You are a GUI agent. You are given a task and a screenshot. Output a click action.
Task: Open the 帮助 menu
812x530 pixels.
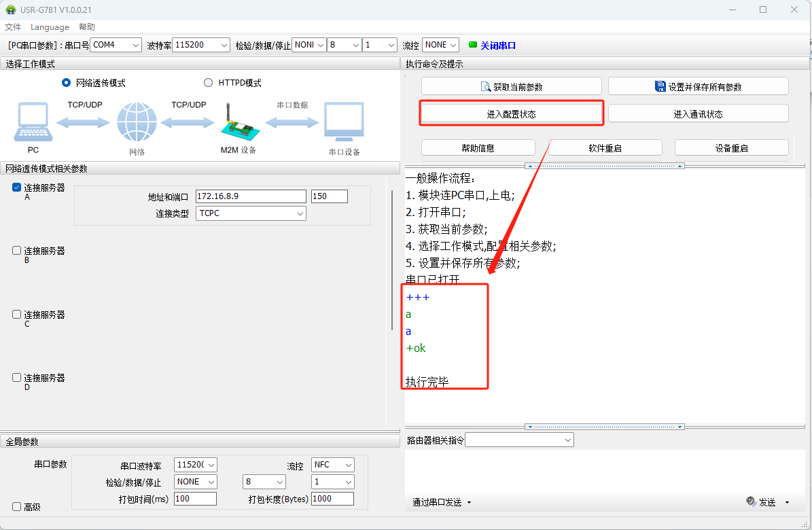coord(87,27)
